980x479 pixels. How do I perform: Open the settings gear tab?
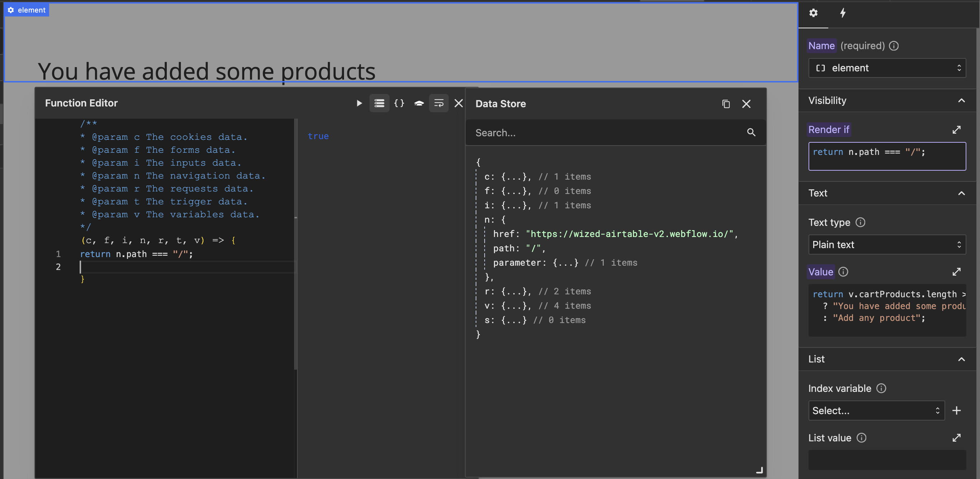(813, 13)
